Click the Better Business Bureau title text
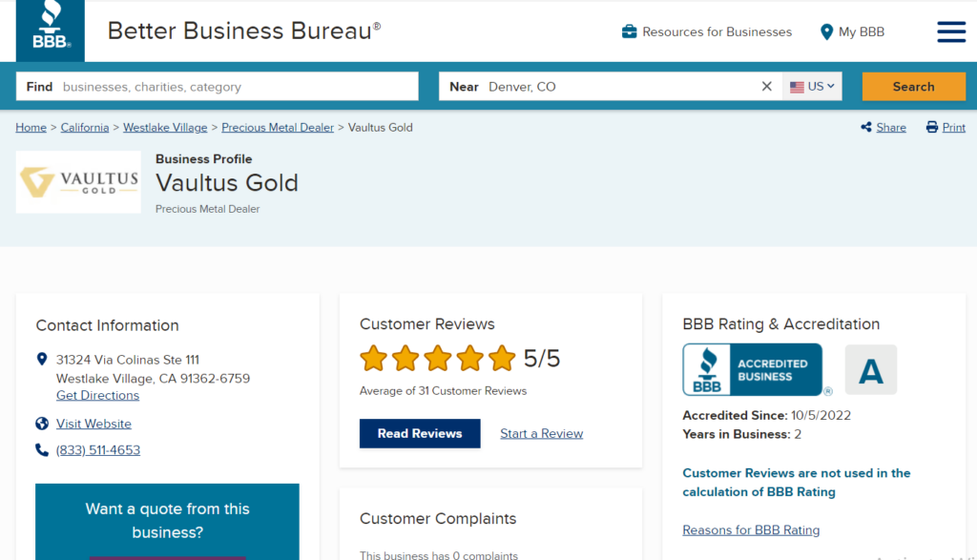The width and height of the screenshot is (977, 560). click(x=243, y=31)
